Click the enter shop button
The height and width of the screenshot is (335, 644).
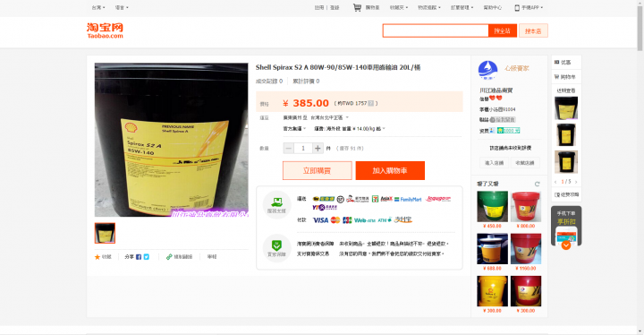click(x=494, y=163)
